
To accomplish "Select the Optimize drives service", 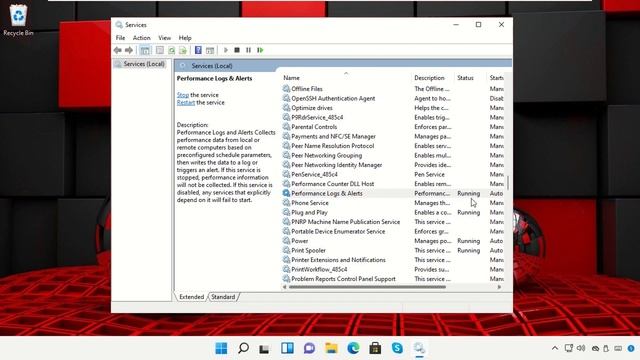I will pyautogui.click(x=312, y=108).
